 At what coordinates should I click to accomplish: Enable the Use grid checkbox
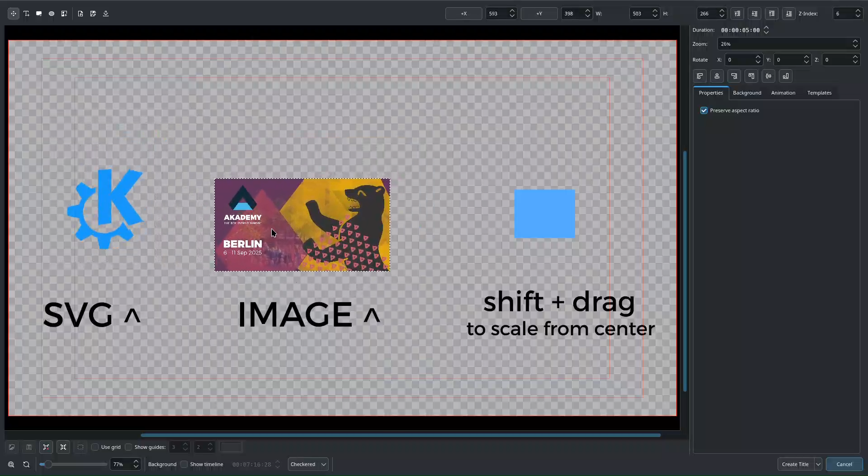pyautogui.click(x=95, y=447)
